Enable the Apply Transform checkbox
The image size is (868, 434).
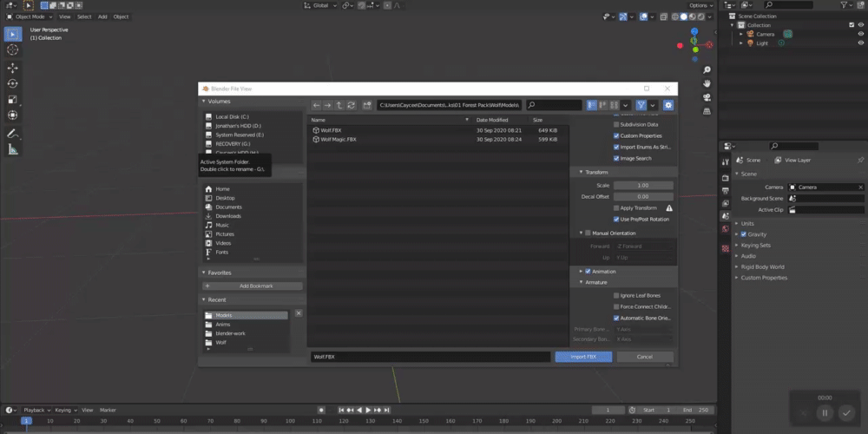(616, 208)
